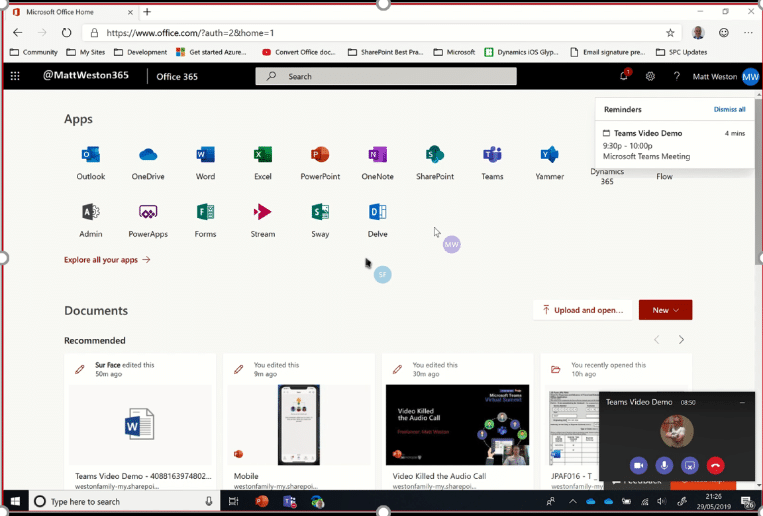Open Get started Azure bookmark
Screen dimensions: 763x516
coord(211,52)
